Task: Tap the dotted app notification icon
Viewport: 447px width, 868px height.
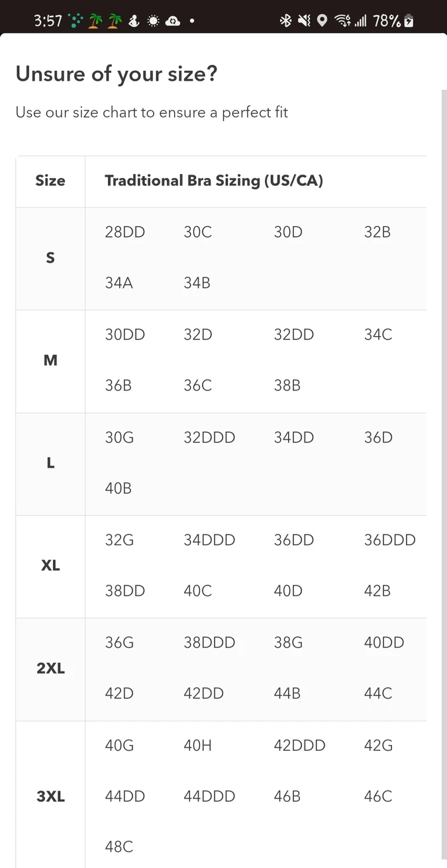Action: tap(77, 21)
